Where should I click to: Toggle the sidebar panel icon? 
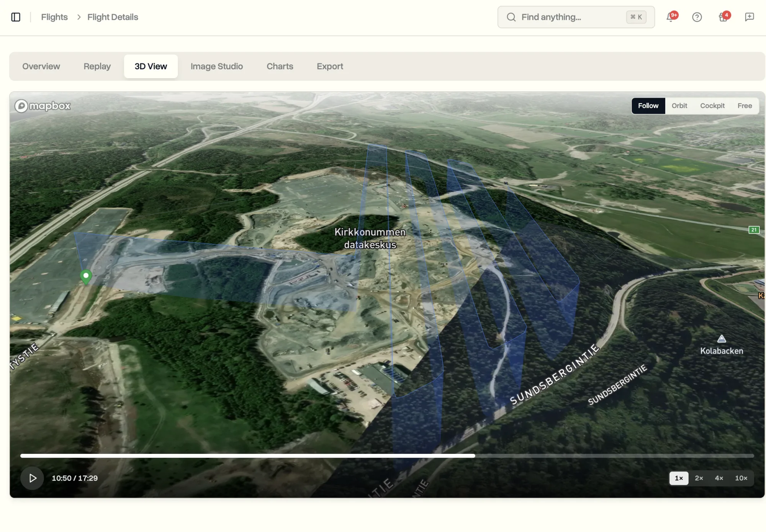coord(16,17)
